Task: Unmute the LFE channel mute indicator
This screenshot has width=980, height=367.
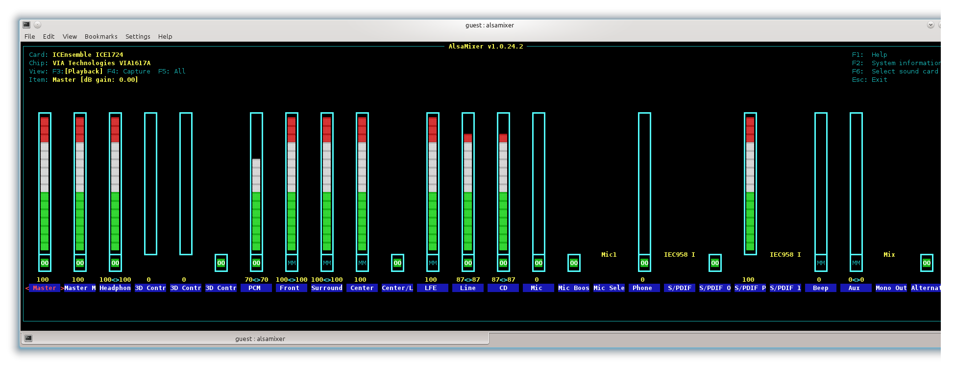Action: pos(433,263)
